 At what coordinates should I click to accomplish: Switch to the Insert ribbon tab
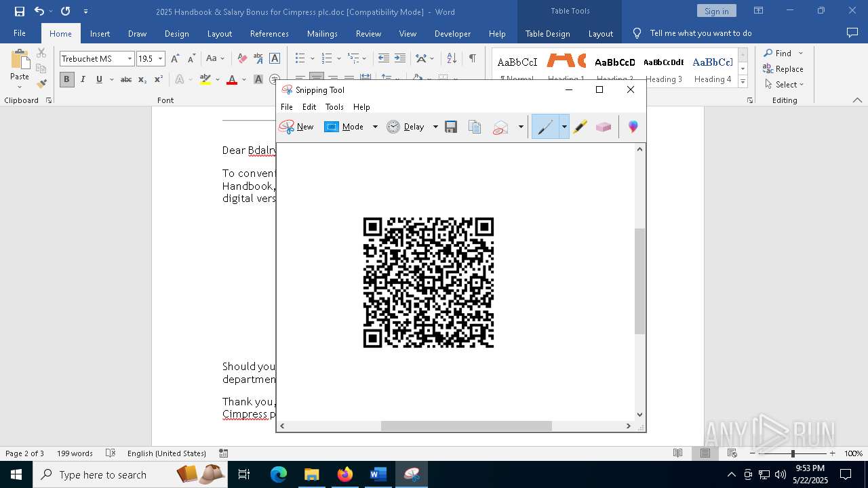click(100, 33)
